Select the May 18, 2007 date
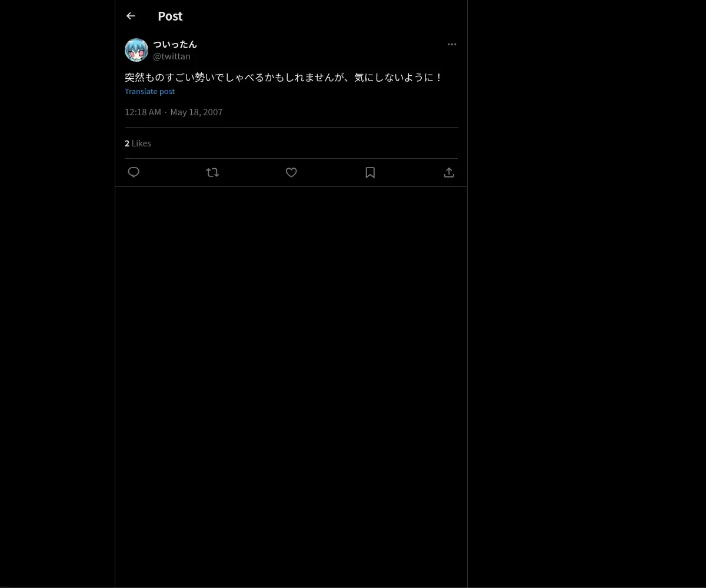 [197, 112]
